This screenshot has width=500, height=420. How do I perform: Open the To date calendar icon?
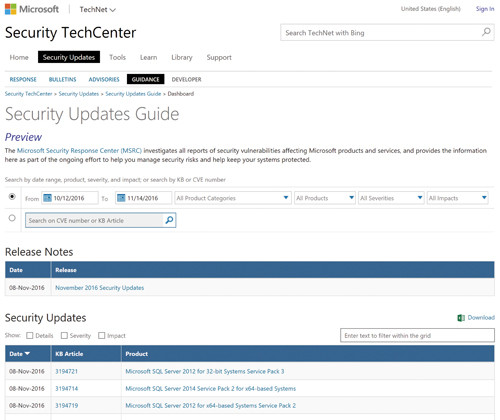[x=121, y=198]
